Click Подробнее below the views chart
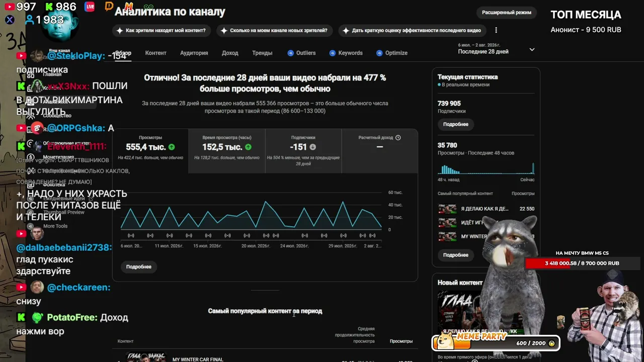 (x=139, y=266)
